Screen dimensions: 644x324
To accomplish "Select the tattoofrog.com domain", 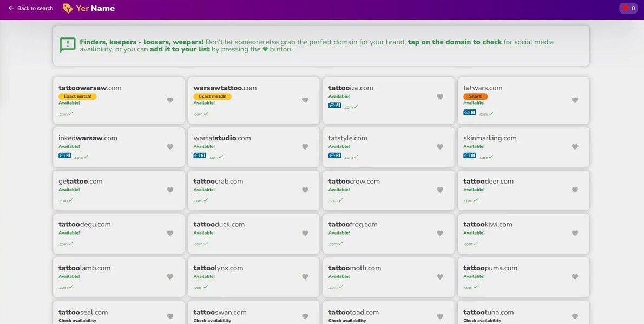I will pyautogui.click(x=353, y=224).
